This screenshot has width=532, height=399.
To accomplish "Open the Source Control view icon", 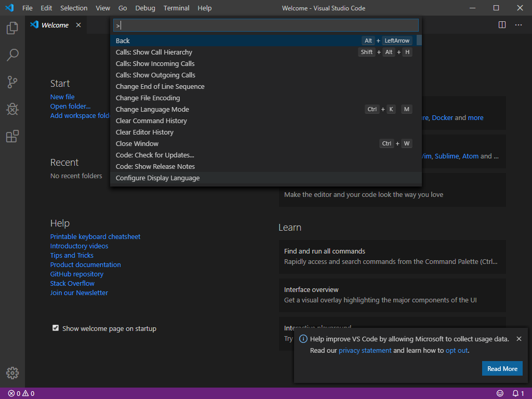I will [12, 82].
